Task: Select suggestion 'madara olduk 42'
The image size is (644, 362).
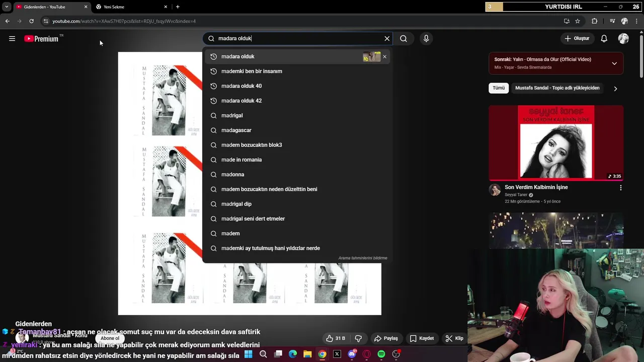Action: [x=297, y=101]
